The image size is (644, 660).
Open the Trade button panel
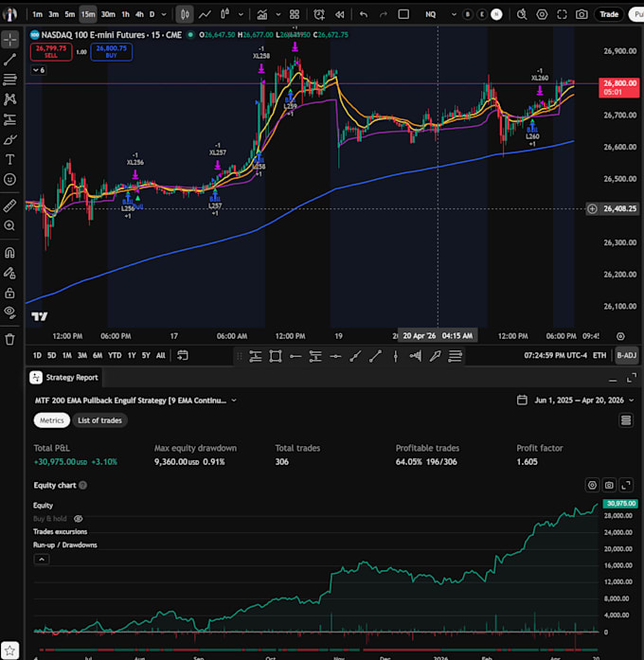click(609, 14)
